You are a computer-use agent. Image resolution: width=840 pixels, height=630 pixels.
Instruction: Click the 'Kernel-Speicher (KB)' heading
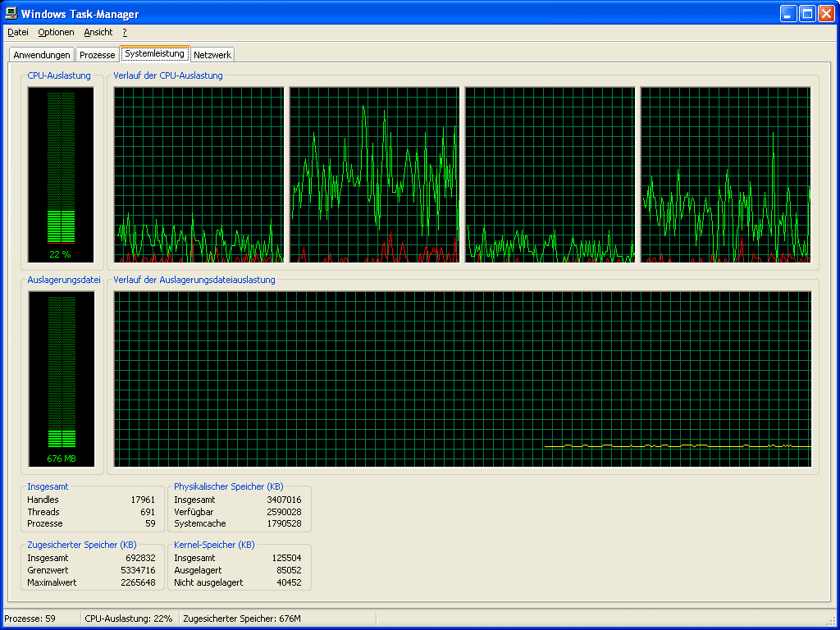click(x=214, y=545)
